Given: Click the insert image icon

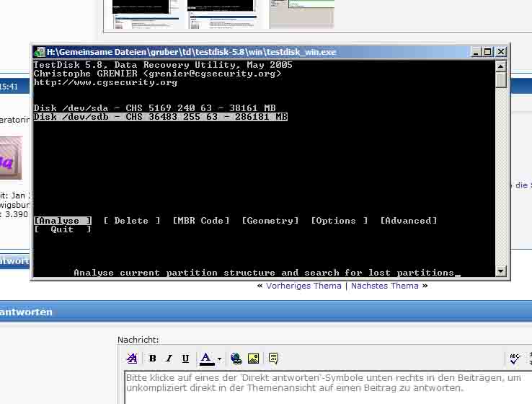Looking at the screenshot, I should (x=254, y=358).
